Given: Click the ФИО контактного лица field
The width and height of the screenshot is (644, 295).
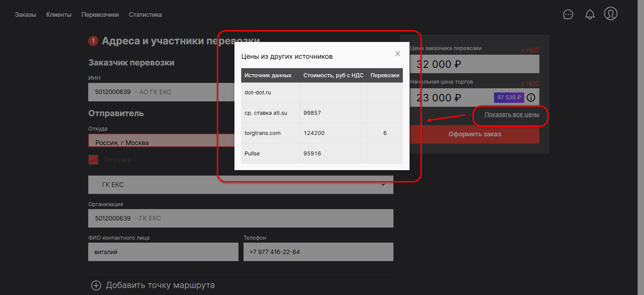Looking at the screenshot, I should (163, 252).
